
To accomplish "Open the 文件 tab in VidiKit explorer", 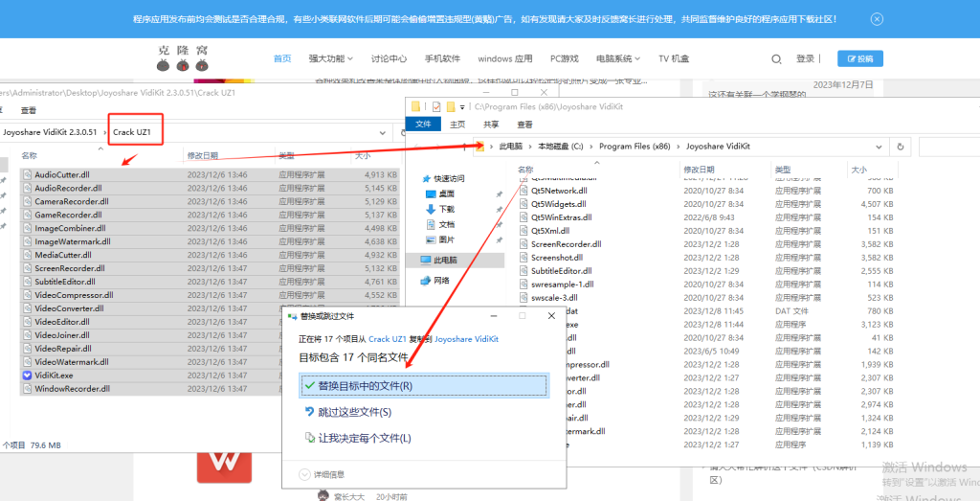I will click(423, 124).
